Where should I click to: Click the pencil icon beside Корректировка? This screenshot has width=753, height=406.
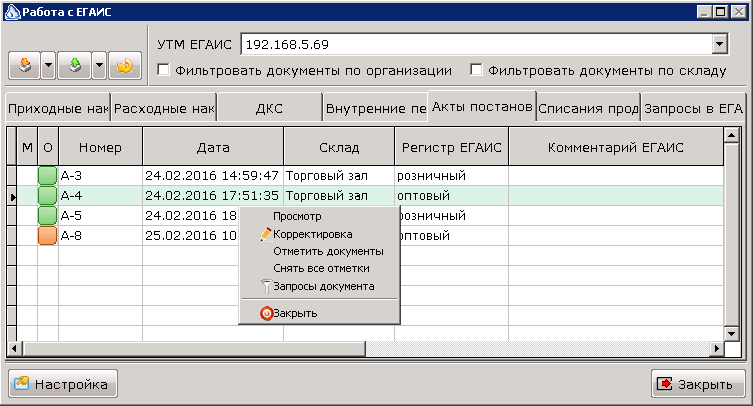pos(266,234)
